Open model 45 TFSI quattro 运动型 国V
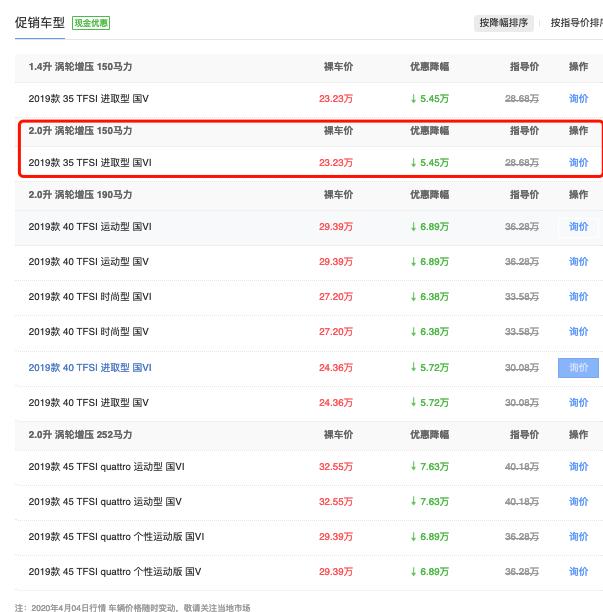This screenshot has width=603, height=612. (105, 502)
